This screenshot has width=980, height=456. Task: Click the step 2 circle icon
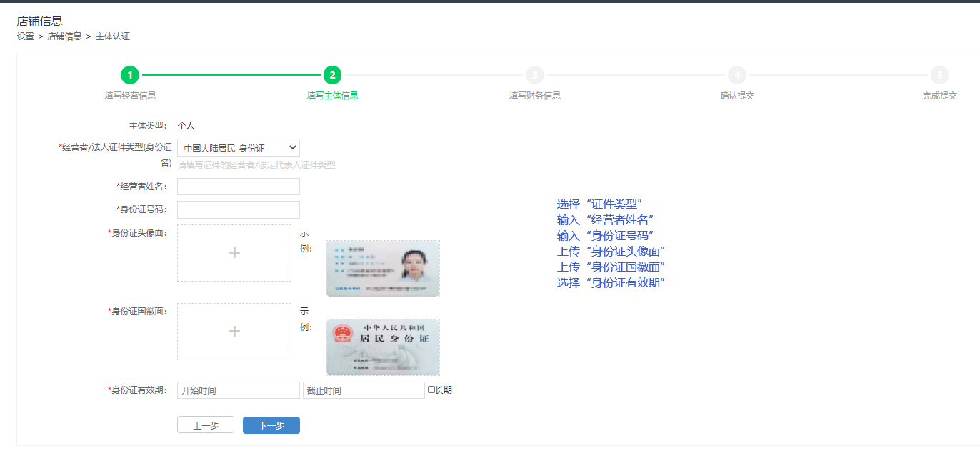tap(332, 75)
